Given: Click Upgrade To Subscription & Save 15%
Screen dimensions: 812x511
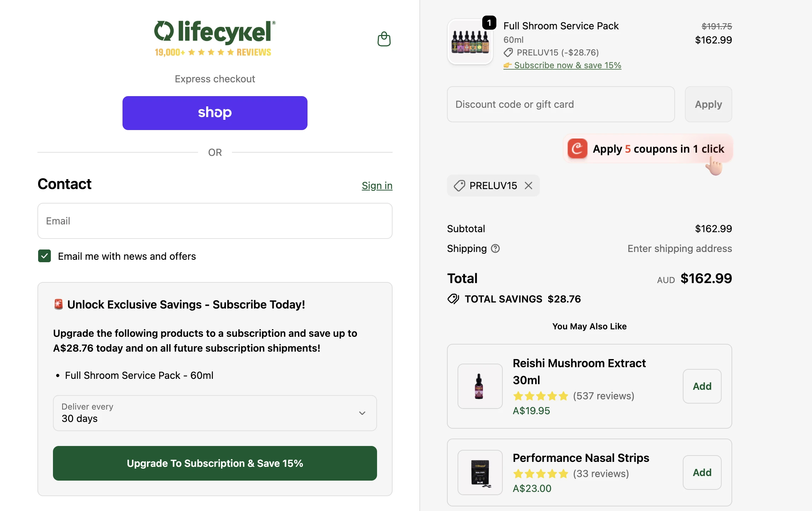Looking at the screenshot, I should click(x=215, y=463).
